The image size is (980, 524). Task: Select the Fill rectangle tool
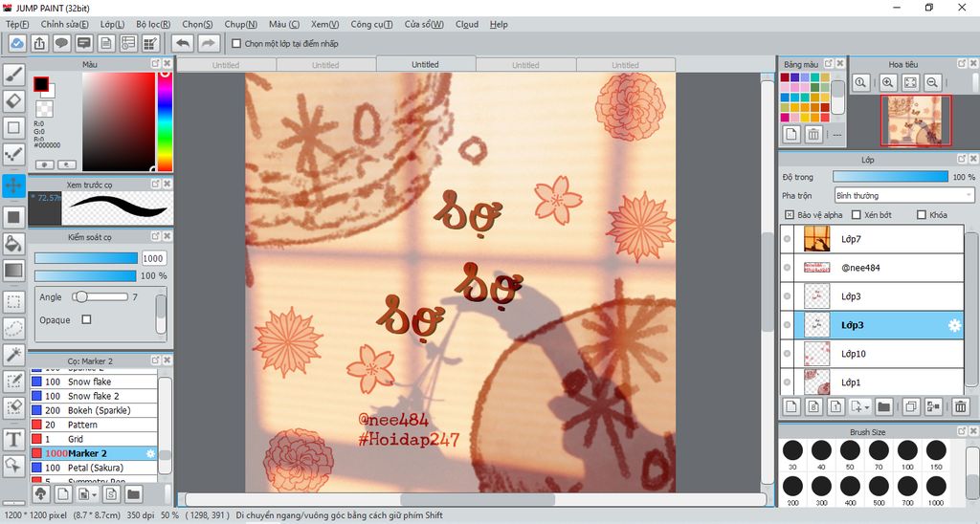pos(13,217)
